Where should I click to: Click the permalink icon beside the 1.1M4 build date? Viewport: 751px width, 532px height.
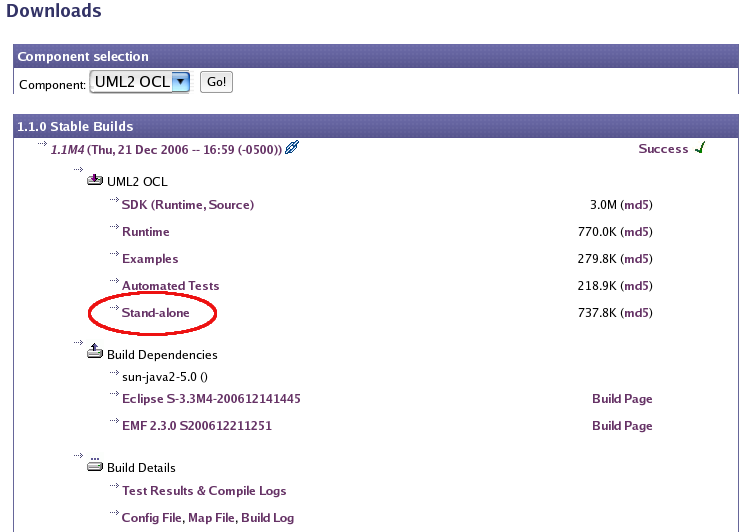(292, 147)
